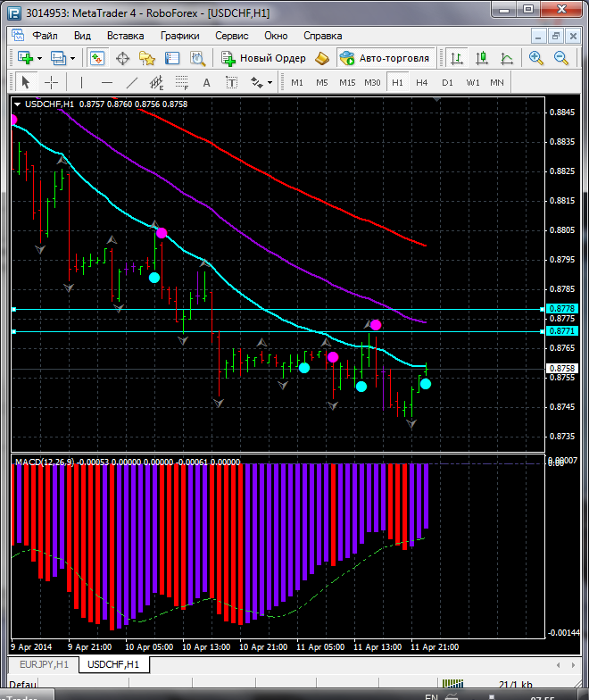Click the Новый Ордер button

[x=263, y=58]
